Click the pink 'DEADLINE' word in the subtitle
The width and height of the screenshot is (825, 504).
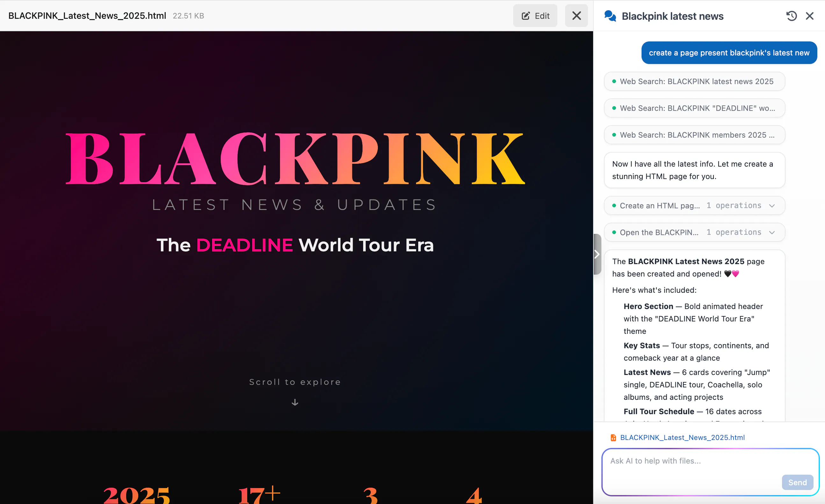pyautogui.click(x=244, y=245)
